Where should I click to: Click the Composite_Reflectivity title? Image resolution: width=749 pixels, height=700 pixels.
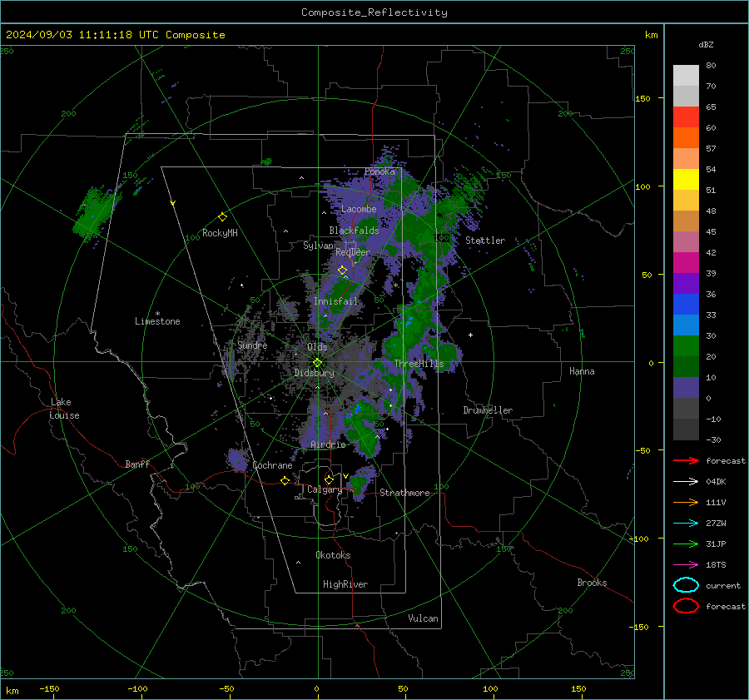point(374,12)
